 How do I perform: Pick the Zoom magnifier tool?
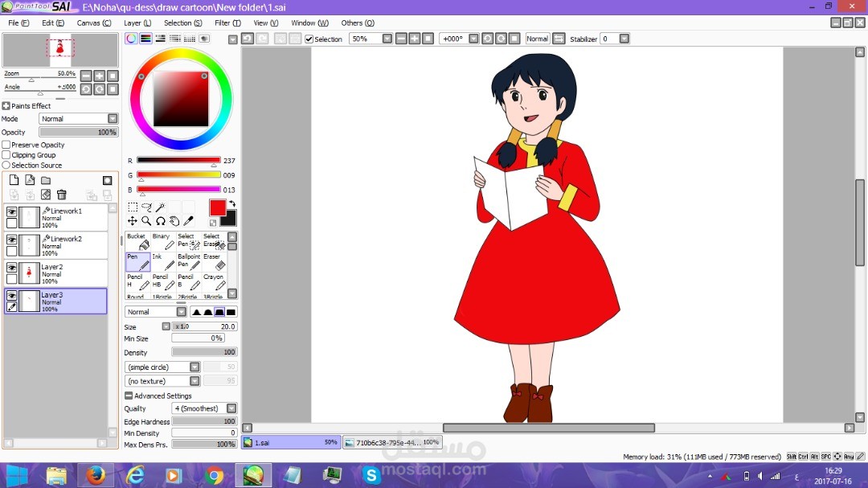pos(147,221)
